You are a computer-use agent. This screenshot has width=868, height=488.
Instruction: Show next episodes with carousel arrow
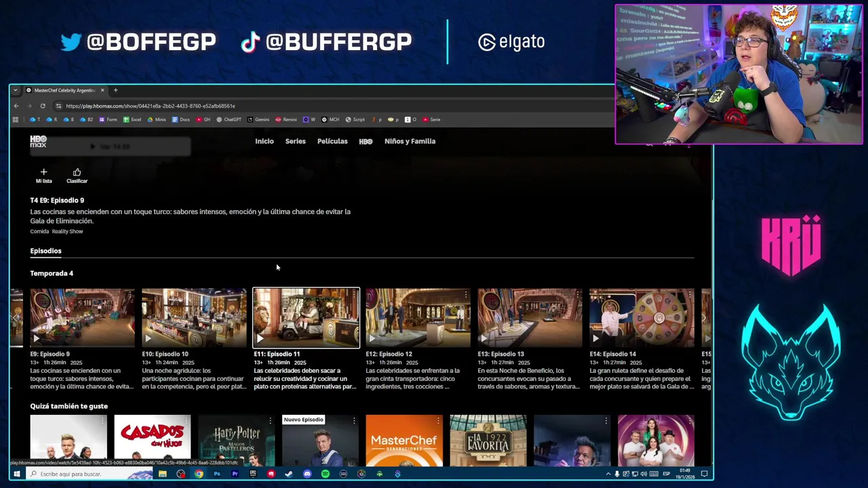[x=705, y=318]
